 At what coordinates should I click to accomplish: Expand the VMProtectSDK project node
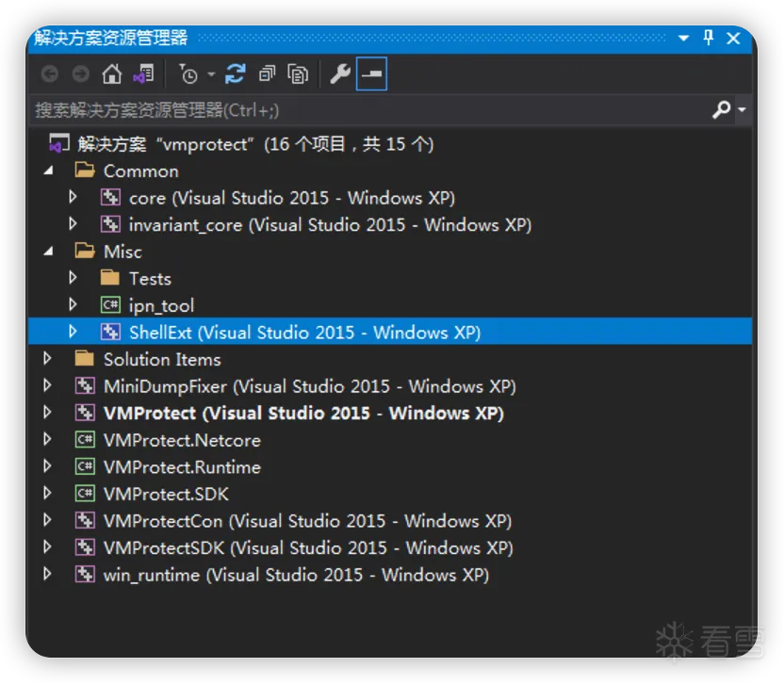(47, 547)
